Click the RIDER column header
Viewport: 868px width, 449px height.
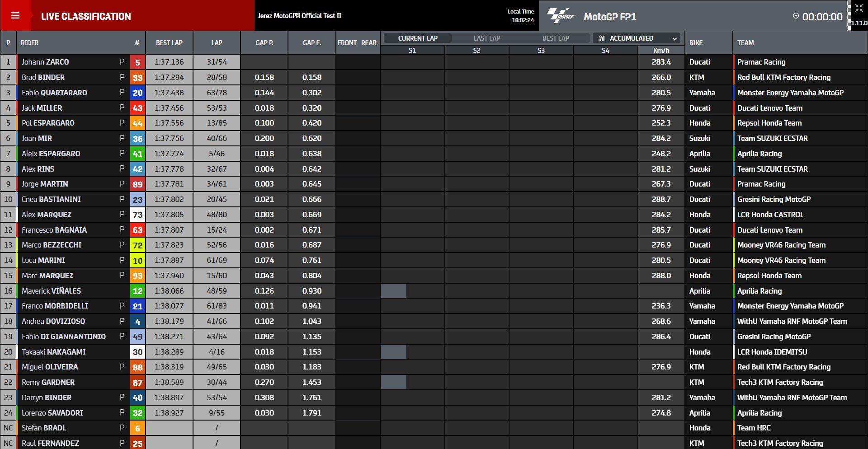[30, 43]
